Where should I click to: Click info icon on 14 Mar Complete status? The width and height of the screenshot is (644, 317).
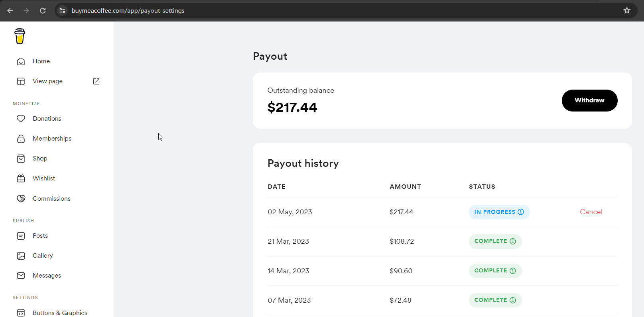click(513, 271)
